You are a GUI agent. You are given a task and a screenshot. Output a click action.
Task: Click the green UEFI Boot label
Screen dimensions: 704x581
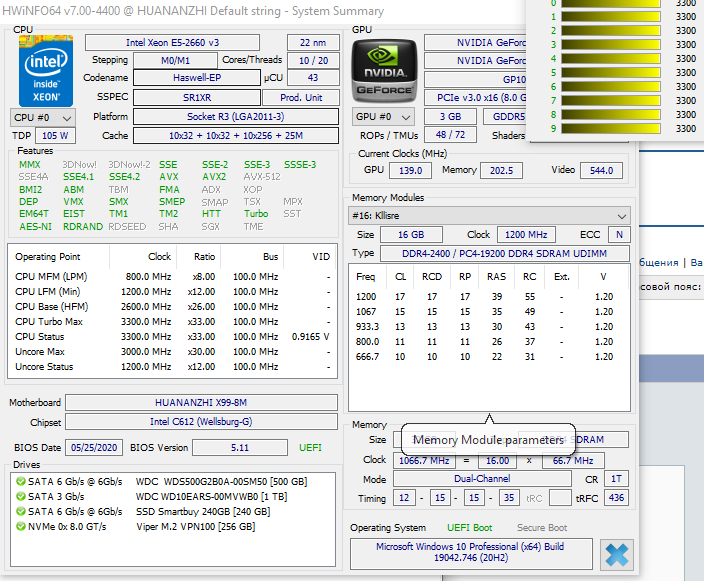pyautogui.click(x=470, y=528)
